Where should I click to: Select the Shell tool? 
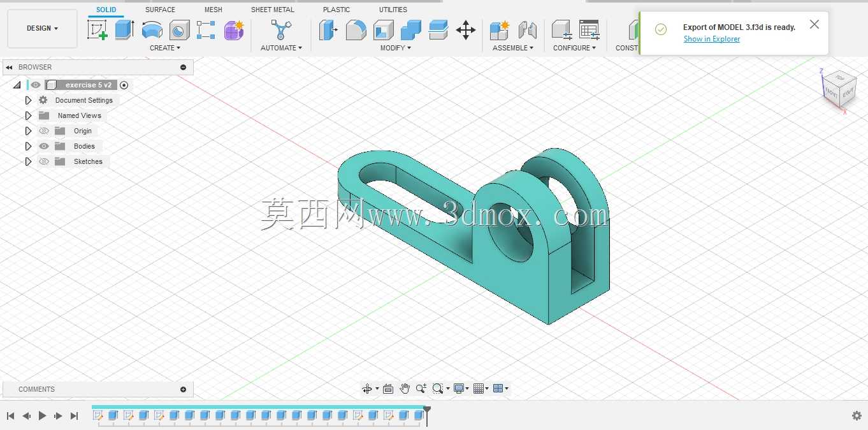[384, 30]
